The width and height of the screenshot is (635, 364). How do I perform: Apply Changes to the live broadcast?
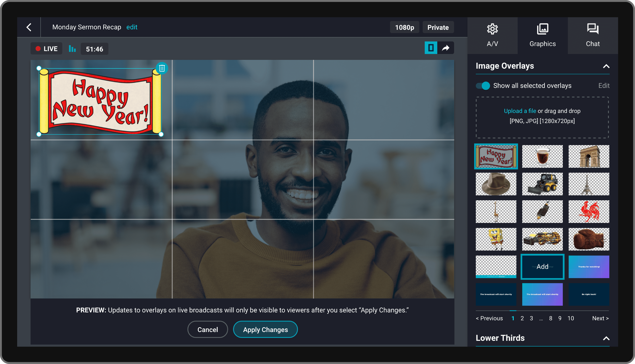[265, 330]
